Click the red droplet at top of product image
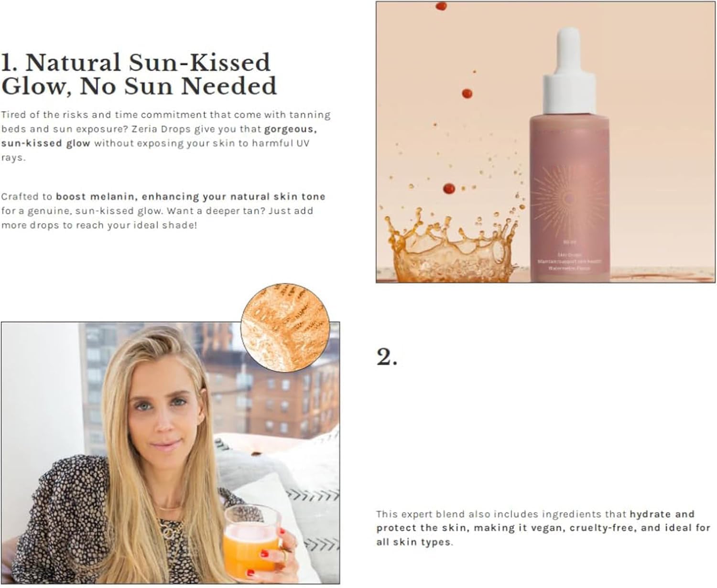The height and width of the screenshot is (588, 717). click(441, 6)
